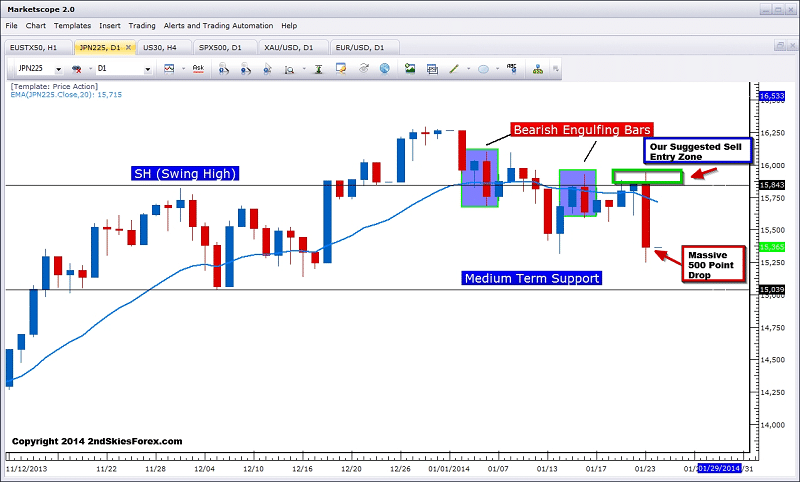Click the 01/01/2014 date on time axis
Viewport: 800px width, 482px height.
coord(449,469)
